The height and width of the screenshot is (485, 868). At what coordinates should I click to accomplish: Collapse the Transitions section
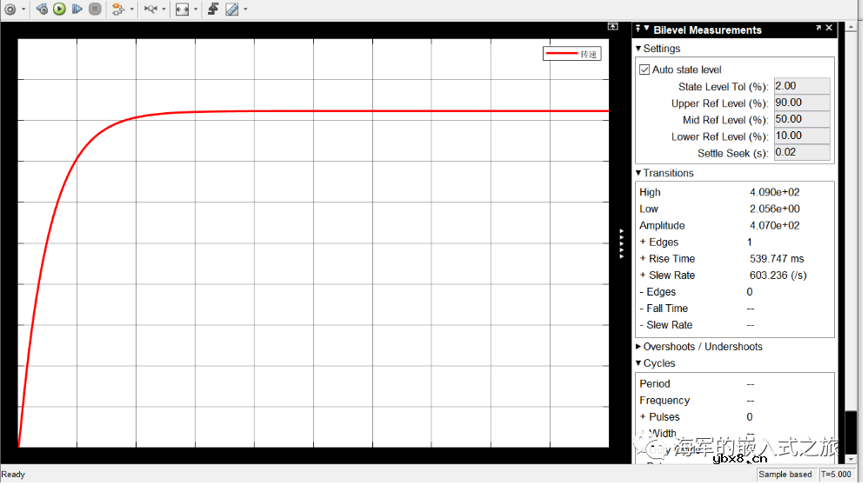click(x=638, y=174)
